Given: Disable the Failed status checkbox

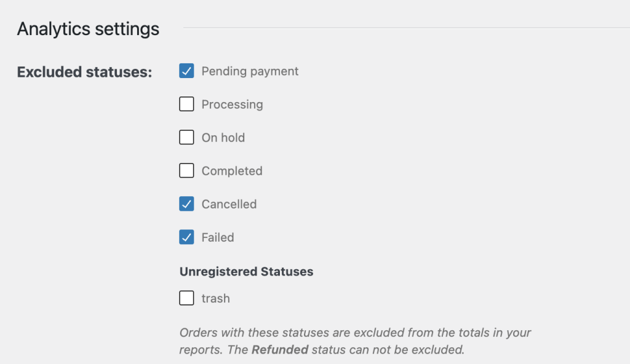Looking at the screenshot, I should pos(186,237).
